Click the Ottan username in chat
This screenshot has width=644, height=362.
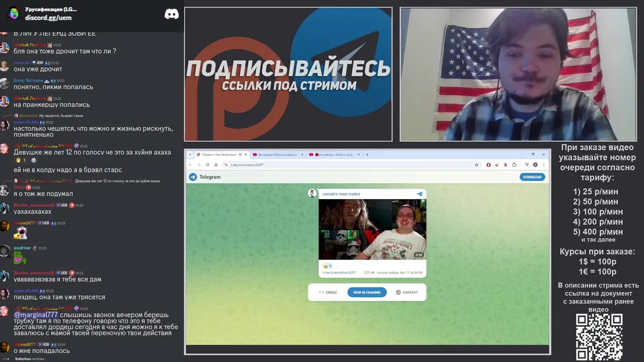click(19, 188)
